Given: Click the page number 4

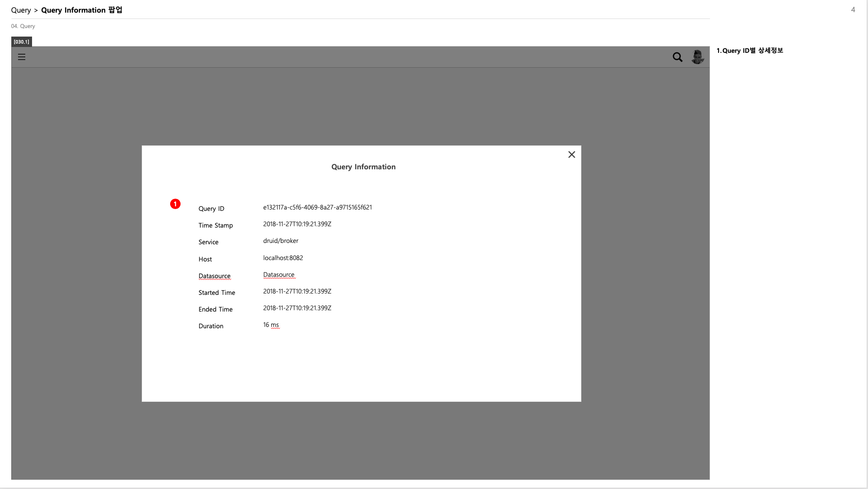Looking at the screenshot, I should [853, 9].
